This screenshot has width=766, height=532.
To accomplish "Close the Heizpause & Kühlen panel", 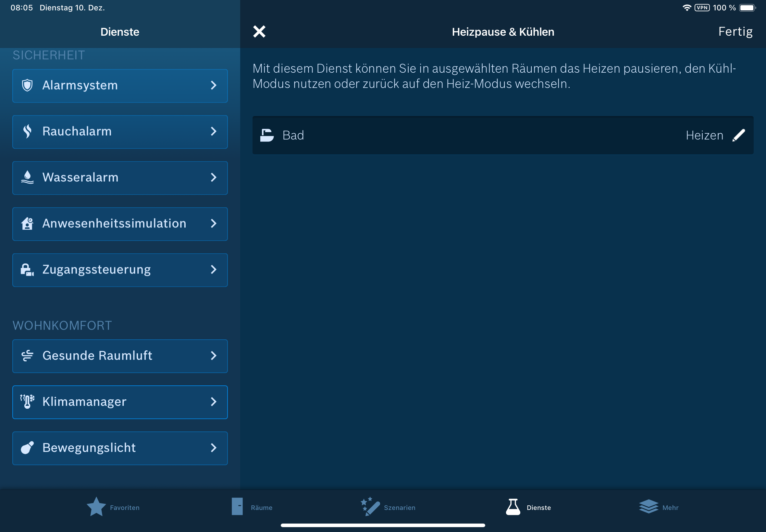I will tap(259, 32).
